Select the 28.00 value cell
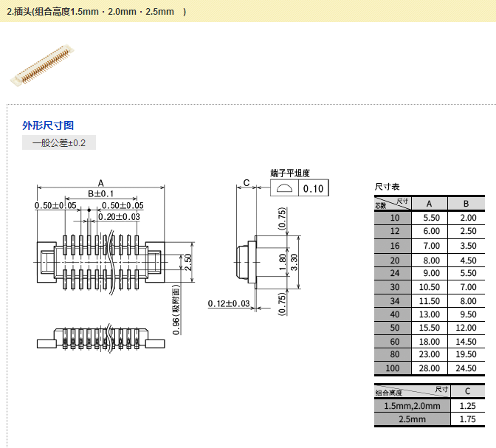 coord(430,368)
